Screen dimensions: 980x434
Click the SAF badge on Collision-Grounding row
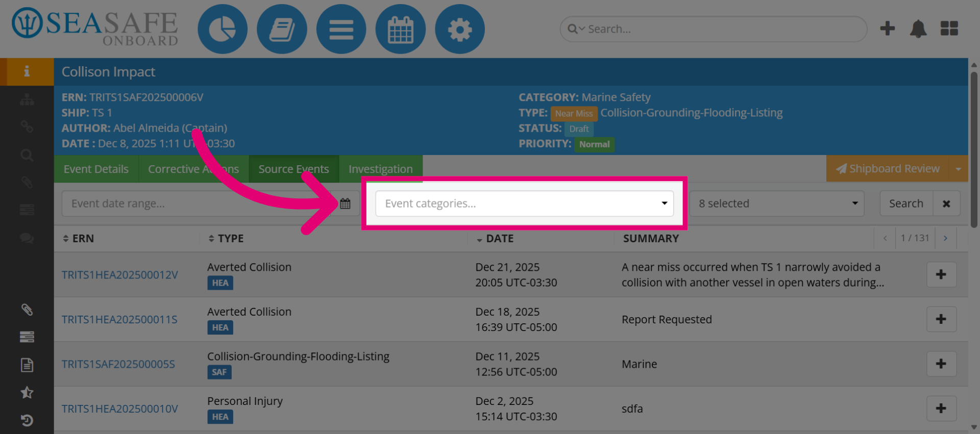219,372
